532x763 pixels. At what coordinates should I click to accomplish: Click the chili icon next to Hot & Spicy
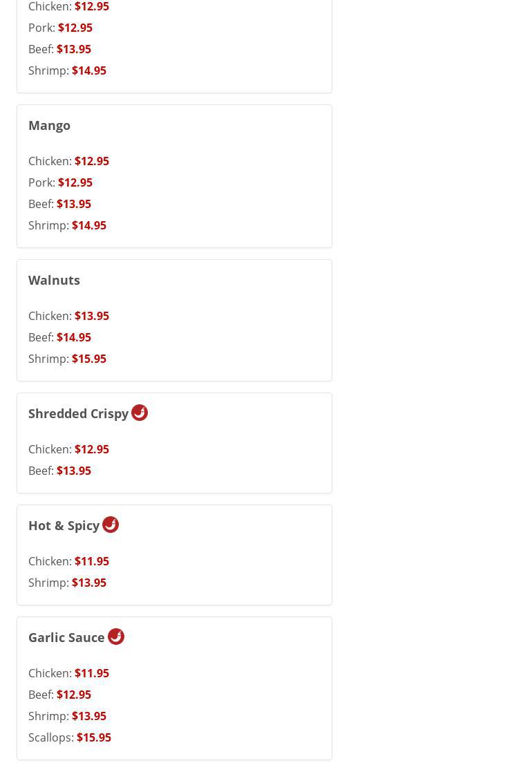pos(111,525)
